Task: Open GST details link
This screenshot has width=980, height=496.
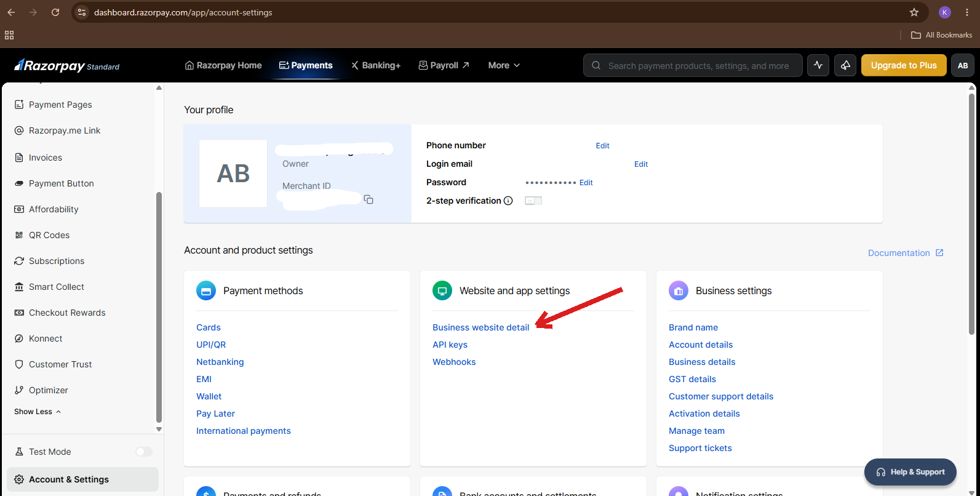Action: pyautogui.click(x=692, y=379)
